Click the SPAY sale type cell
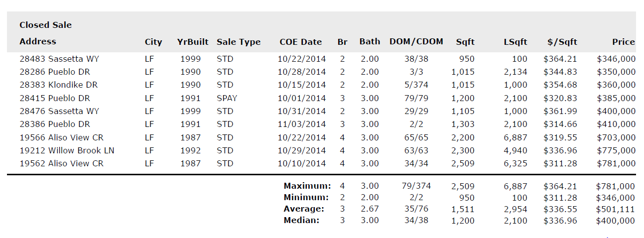Viewport: 644px width, 238px height. coord(227,98)
